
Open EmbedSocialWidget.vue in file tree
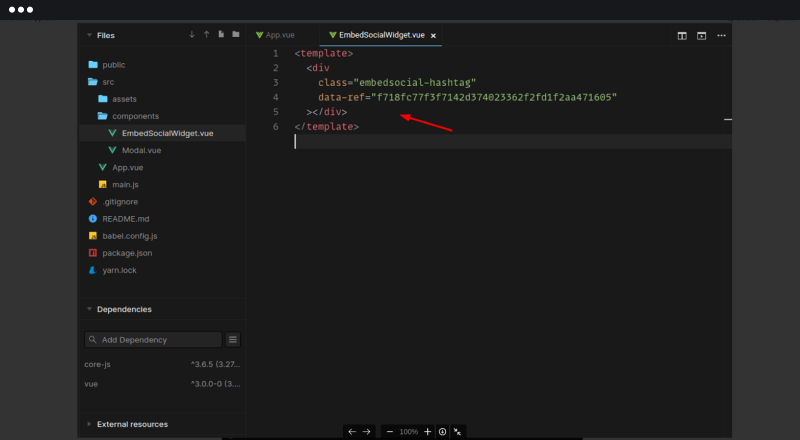(x=163, y=133)
